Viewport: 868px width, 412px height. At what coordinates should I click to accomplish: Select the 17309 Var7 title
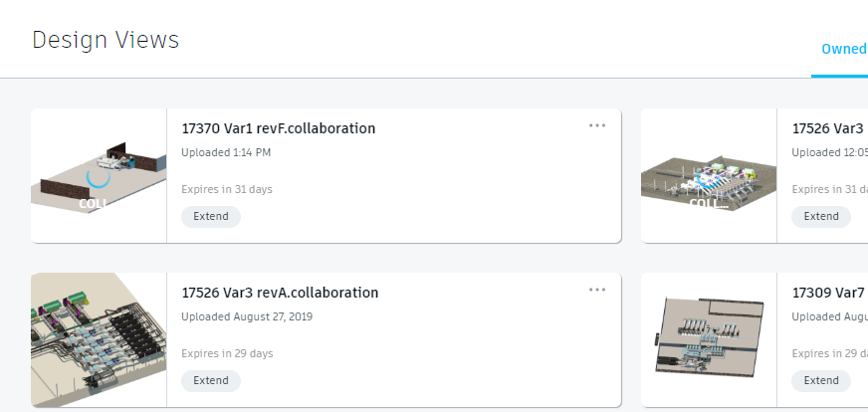828,293
